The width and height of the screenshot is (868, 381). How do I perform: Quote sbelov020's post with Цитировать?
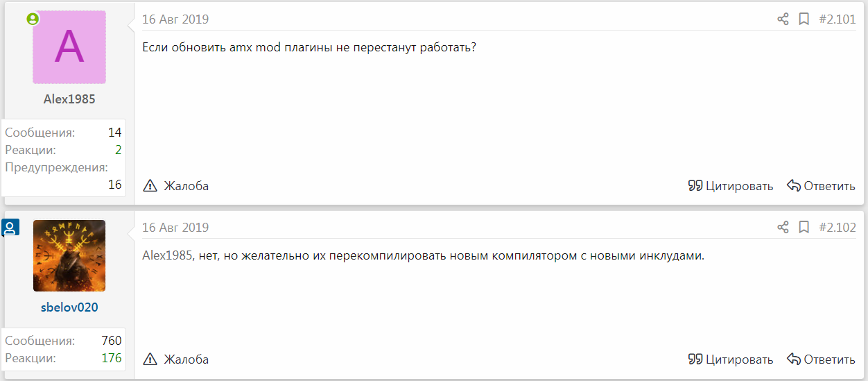pos(730,359)
